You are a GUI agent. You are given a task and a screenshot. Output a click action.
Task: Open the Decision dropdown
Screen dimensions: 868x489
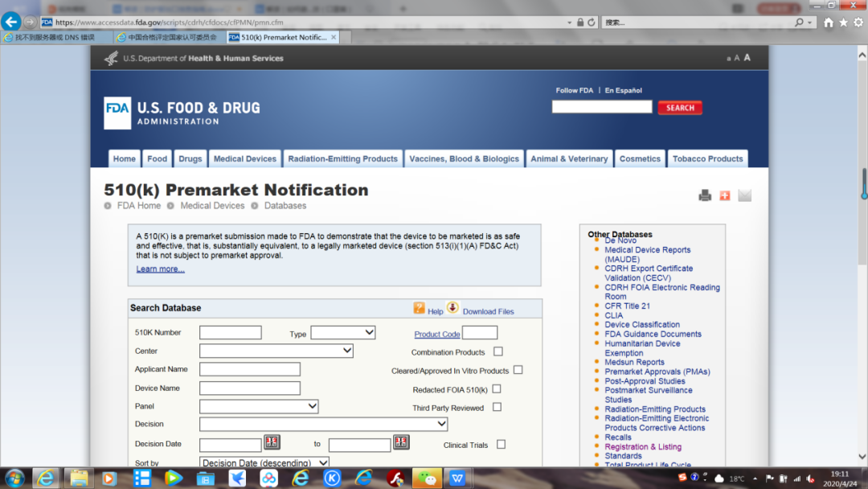(323, 424)
